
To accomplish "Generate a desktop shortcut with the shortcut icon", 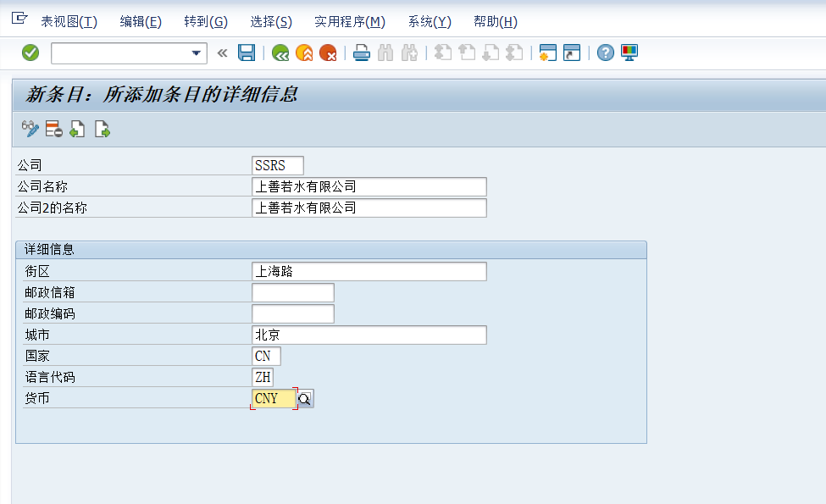I will point(570,53).
